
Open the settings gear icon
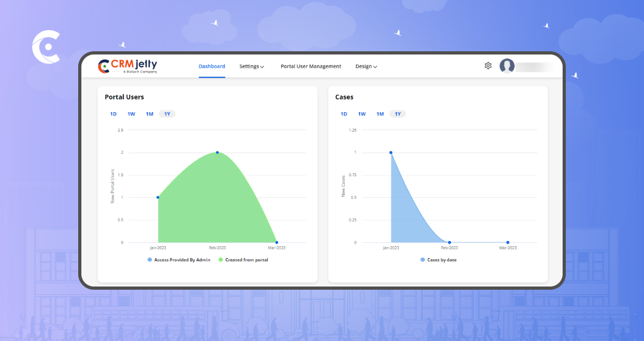coord(488,66)
